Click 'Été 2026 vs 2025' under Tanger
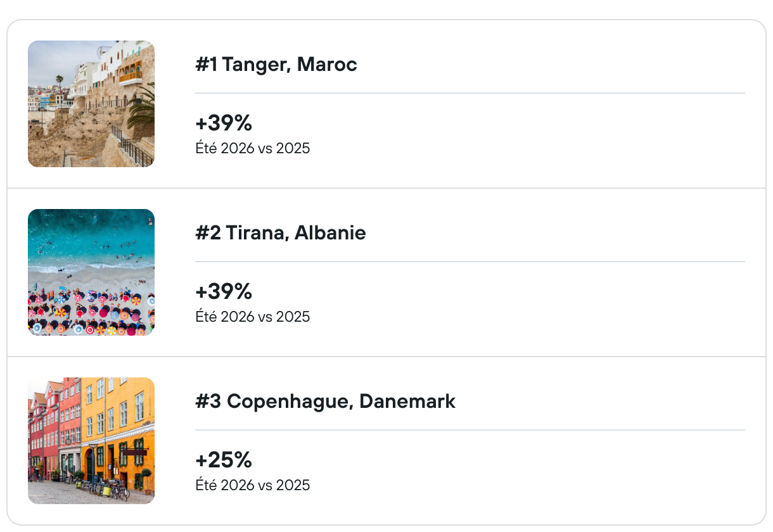Viewport: 773px width, 532px height. point(253,149)
